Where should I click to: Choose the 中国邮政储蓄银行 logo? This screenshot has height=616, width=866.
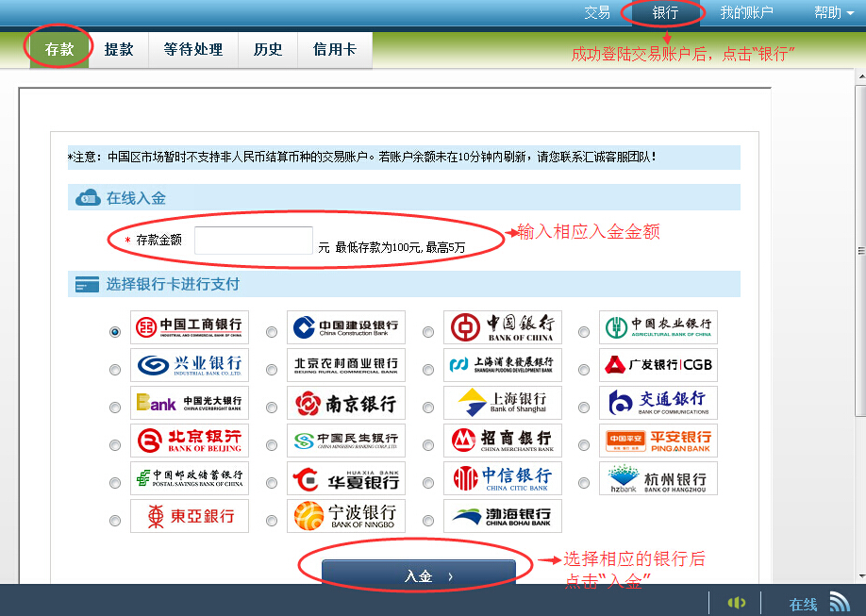coord(190,478)
